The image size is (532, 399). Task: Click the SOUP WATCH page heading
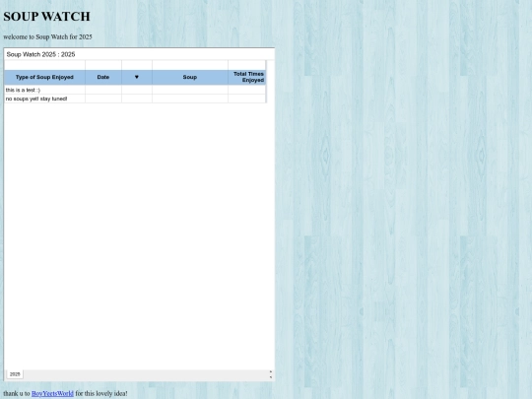pos(47,17)
